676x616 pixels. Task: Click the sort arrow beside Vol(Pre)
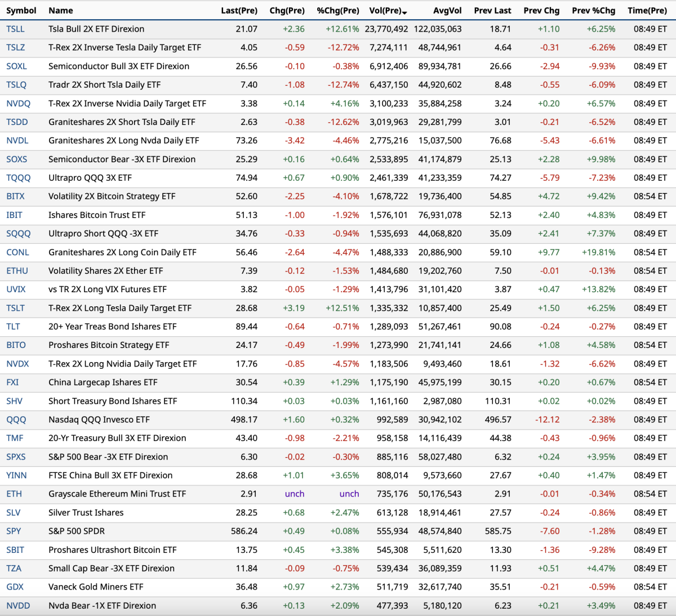coord(405,12)
